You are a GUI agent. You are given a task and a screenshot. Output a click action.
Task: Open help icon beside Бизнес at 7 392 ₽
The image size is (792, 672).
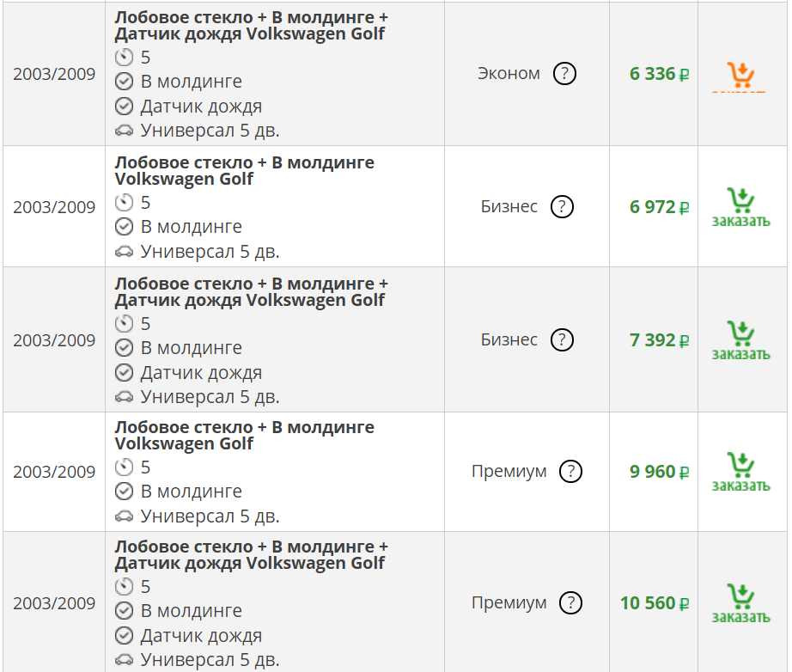(562, 339)
